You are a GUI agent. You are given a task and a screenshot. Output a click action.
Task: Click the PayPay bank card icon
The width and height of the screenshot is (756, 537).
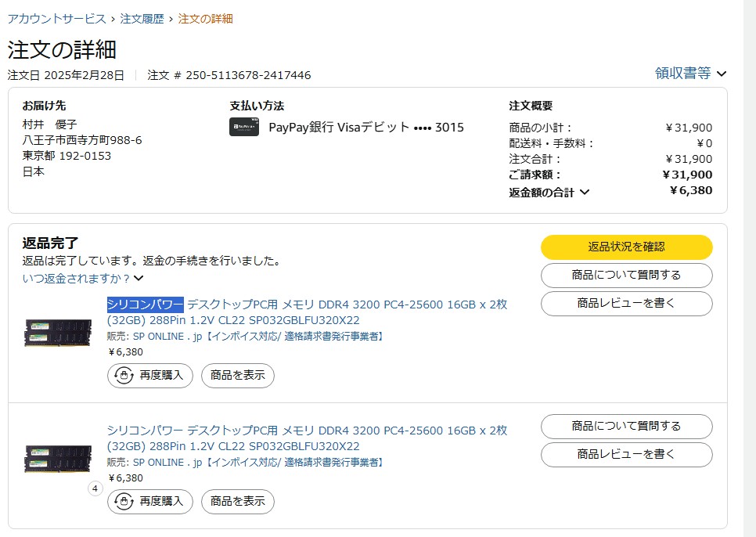243,127
